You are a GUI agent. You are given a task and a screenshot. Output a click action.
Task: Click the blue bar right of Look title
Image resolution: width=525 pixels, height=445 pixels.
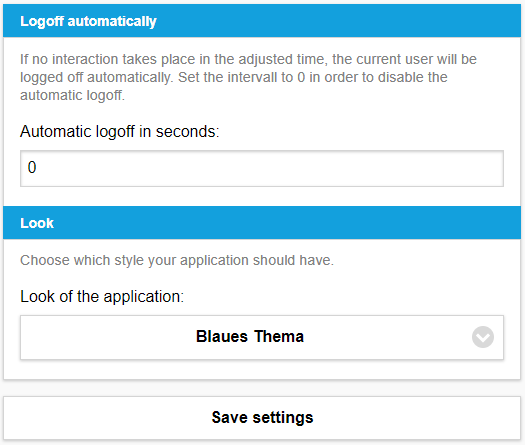coord(287,223)
